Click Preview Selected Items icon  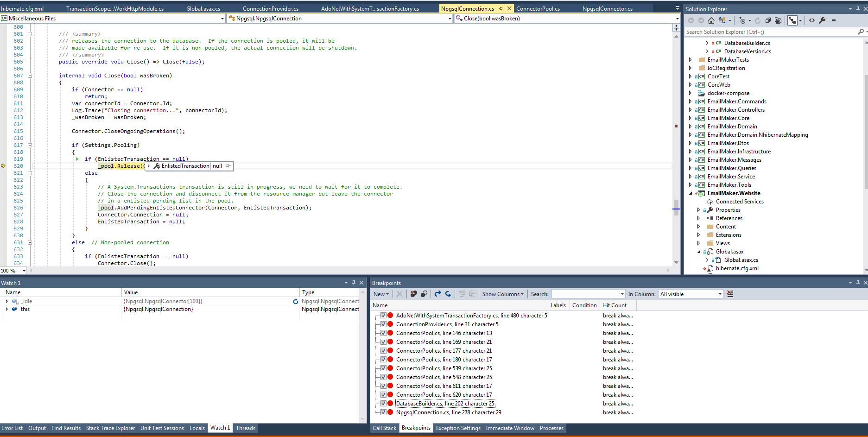click(x=833, y=20)
